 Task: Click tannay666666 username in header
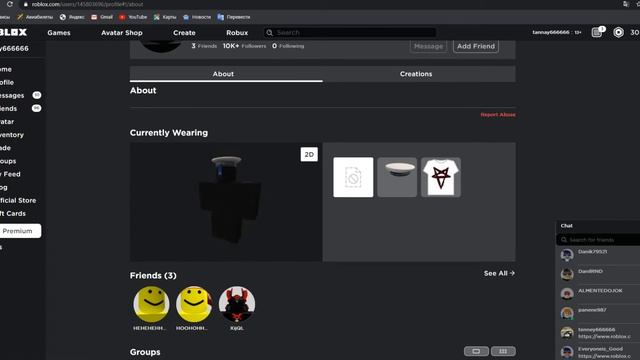click(x=551, y=32)
